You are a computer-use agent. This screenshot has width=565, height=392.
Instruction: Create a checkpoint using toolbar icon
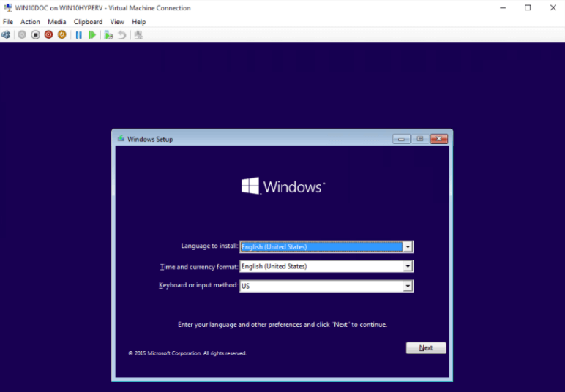[108, 35]
